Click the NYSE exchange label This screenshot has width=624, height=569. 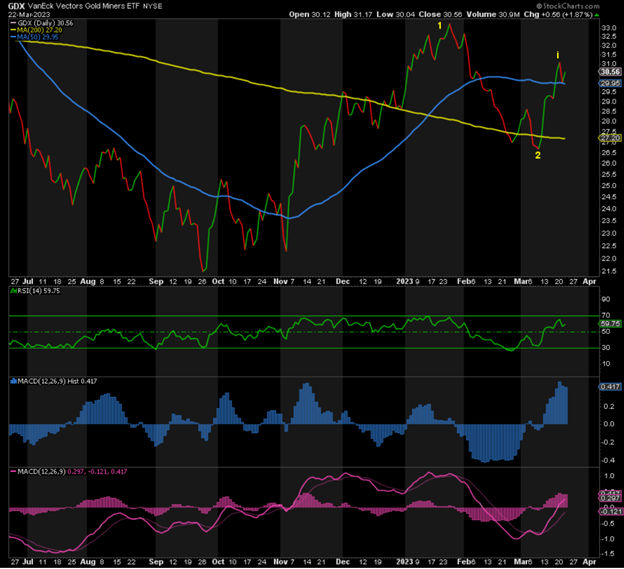[x=152, y=7]
